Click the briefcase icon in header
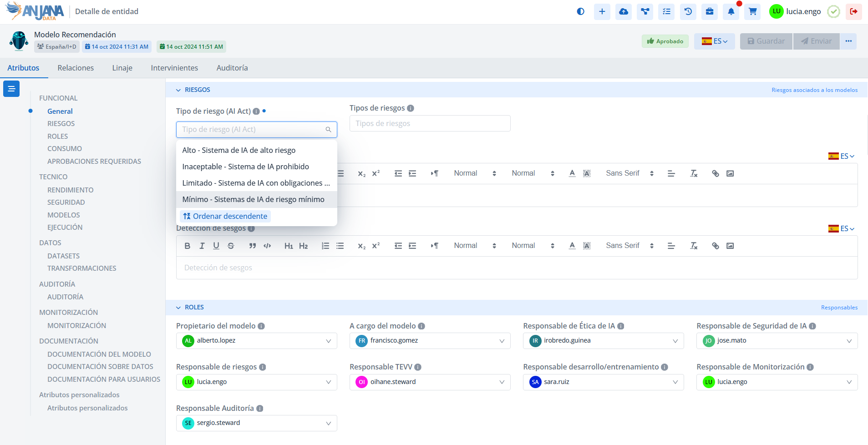 point(710,12)
